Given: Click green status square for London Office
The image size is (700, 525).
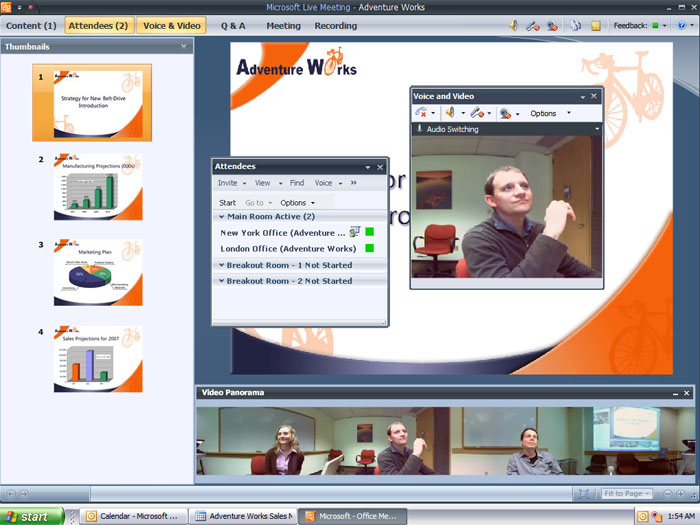Looking at the screenshot, I should pyautogui.click(x=370, y=248).
